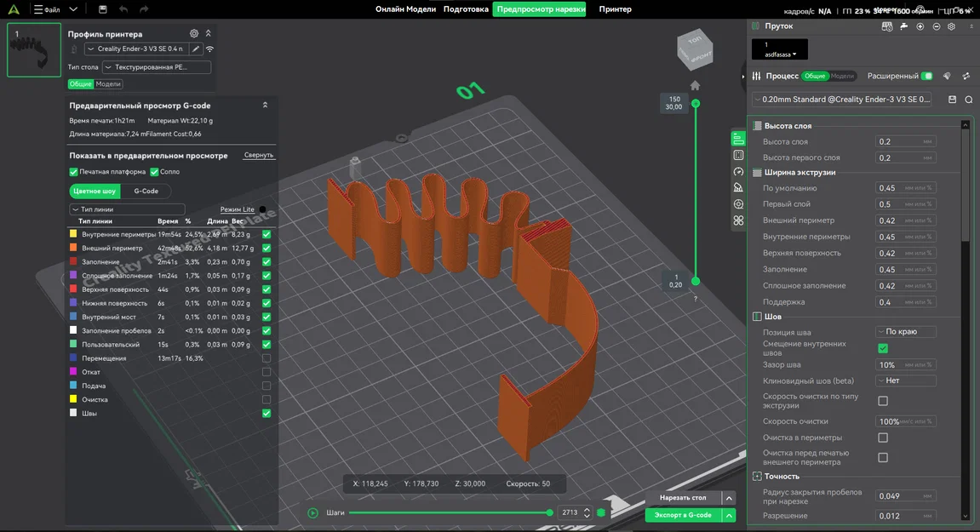Reset view with home icon under cube

pyautogui.click(x=695, y=86)
